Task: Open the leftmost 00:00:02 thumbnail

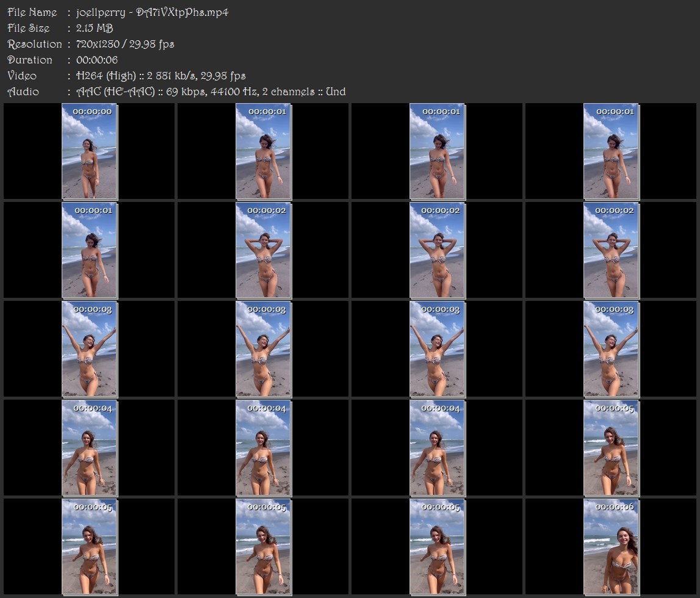Action: (264, 250)
